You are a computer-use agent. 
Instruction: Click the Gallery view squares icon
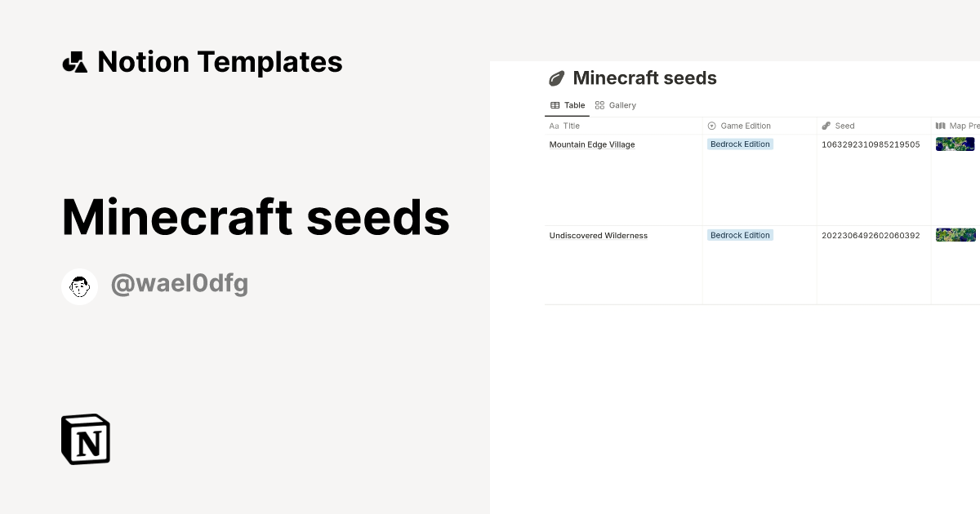599,105
